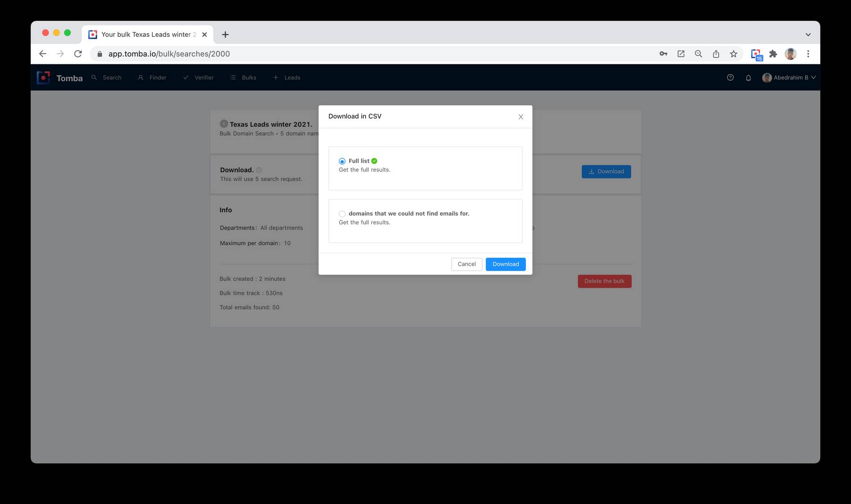Open Extensions puzzle icon
Screen dimensions: 851x504
click(x=773, y=54)
